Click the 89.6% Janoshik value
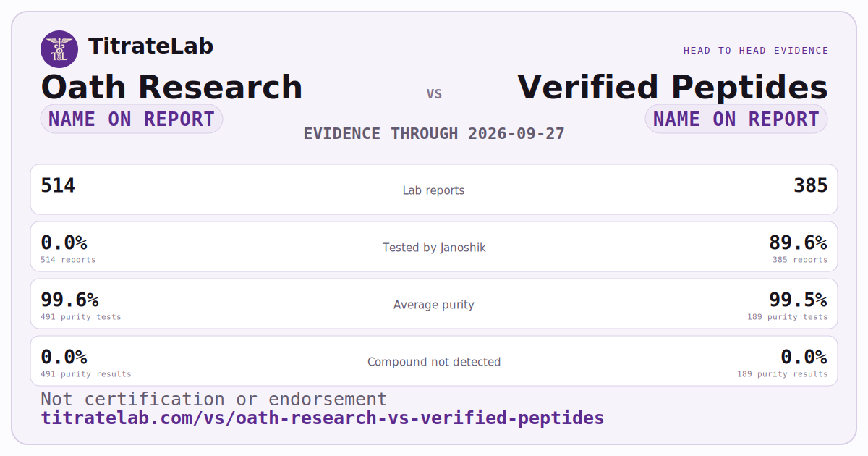Viewport: 868px width, 456px height. click(x=799, y=242)
